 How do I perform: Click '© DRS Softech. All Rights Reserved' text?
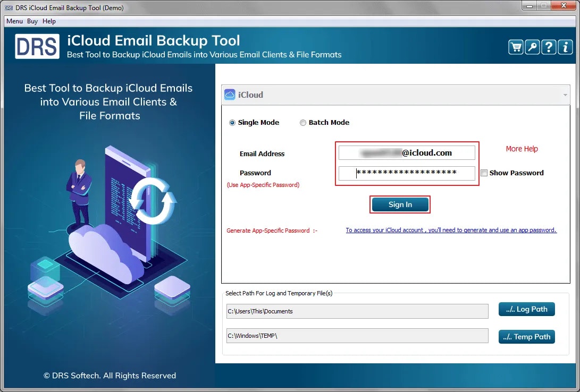click(x=110, y=376)
